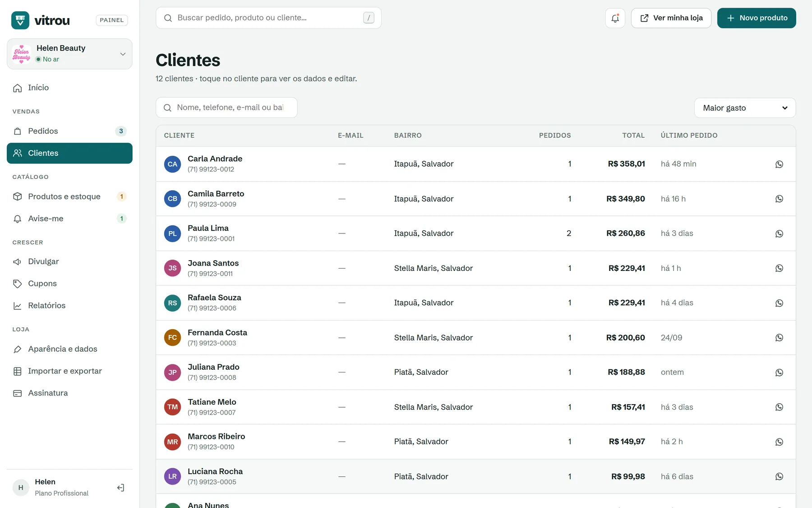Click the JS avatar of Joana Santos
This screenshot has height=508, width=812.
tap(172, 268)
